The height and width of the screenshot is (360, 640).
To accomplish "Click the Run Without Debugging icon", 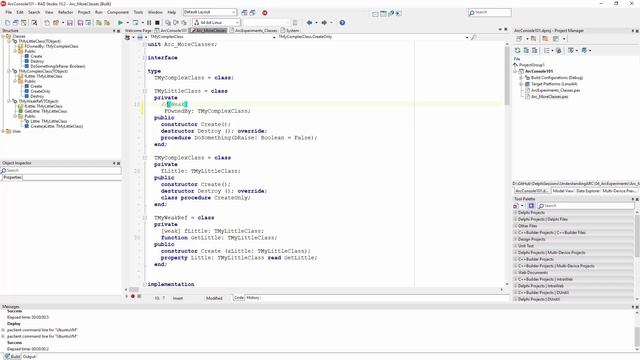I will point(136,23).
